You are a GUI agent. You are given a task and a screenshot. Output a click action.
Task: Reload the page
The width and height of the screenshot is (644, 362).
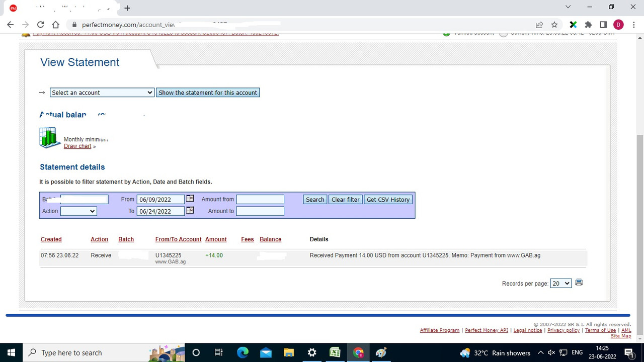(x=40, y=25)
